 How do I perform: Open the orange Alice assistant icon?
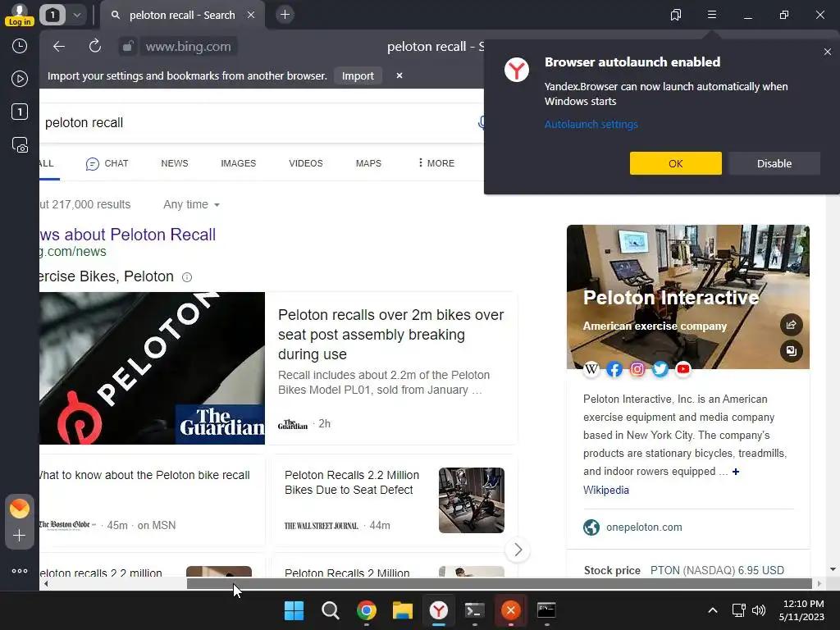[20, 509]
